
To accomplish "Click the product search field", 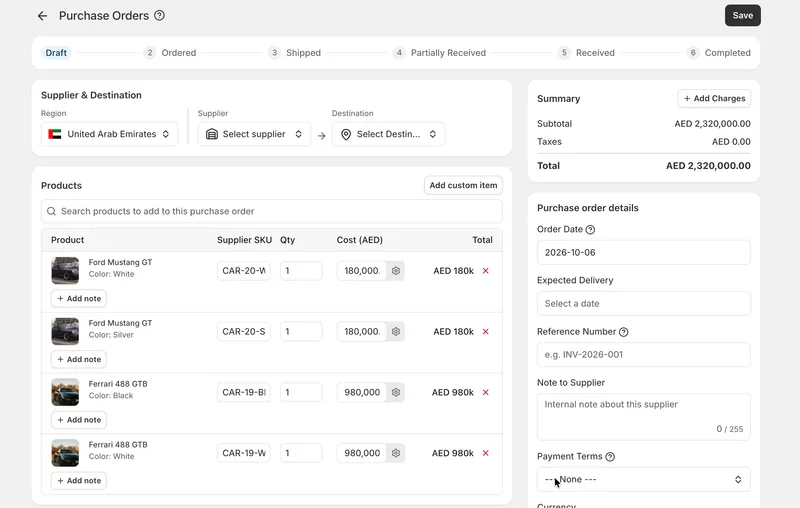I will tap(272, 211).
